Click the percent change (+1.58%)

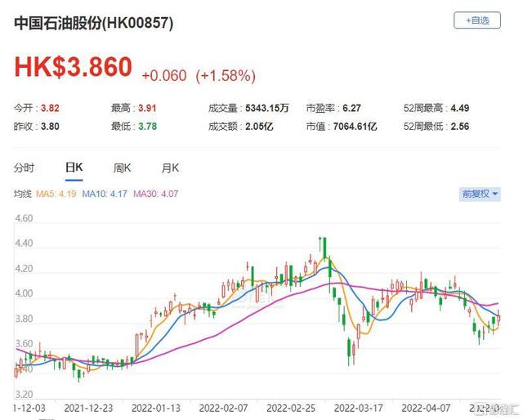click(x=226, y=75)
